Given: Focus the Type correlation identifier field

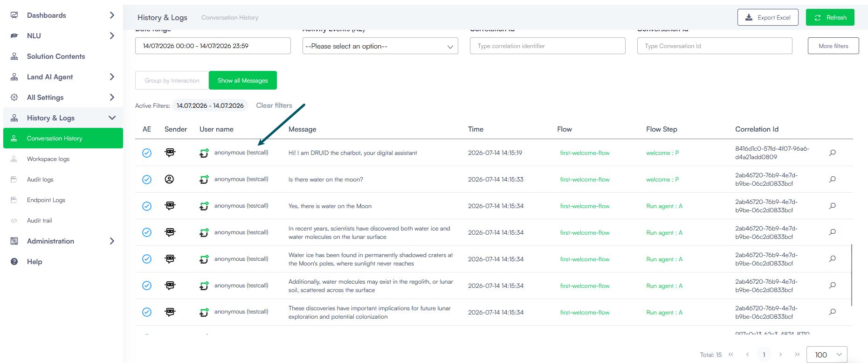Looking at the screenshot, I should click(548, 46).
